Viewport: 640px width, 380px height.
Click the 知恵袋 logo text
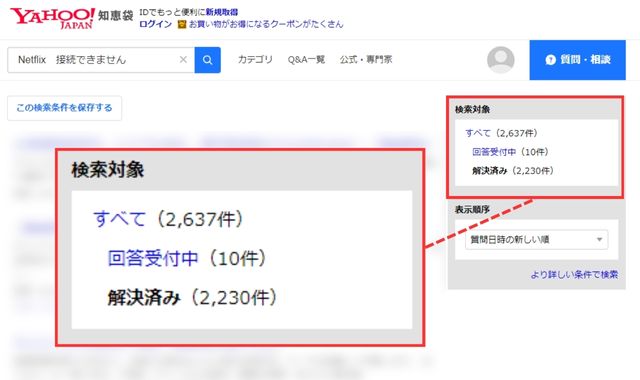(116, 16)
